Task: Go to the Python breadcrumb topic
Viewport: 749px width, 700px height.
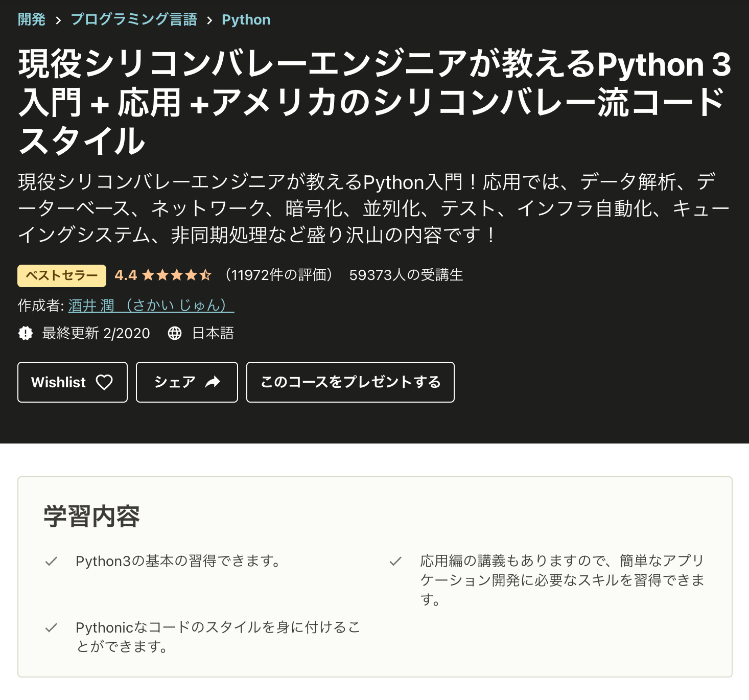Action: (246, 19)
